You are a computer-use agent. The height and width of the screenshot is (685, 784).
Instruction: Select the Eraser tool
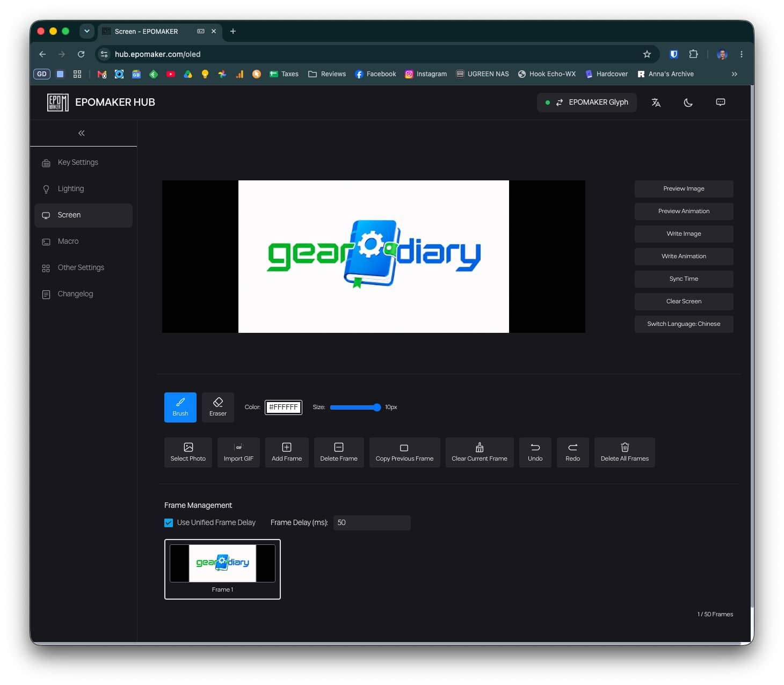coord(217,407)
